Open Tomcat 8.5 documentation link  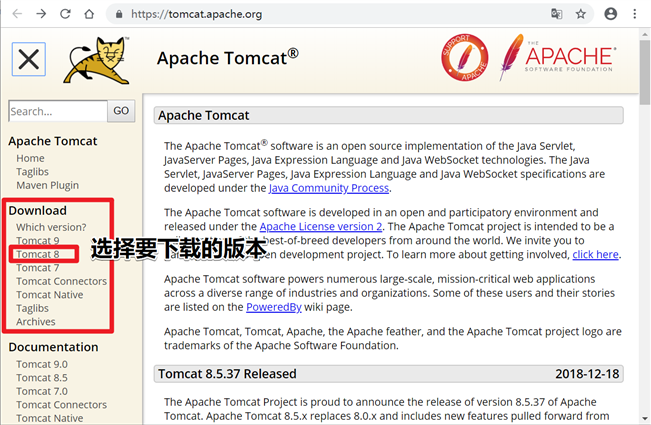42,378
